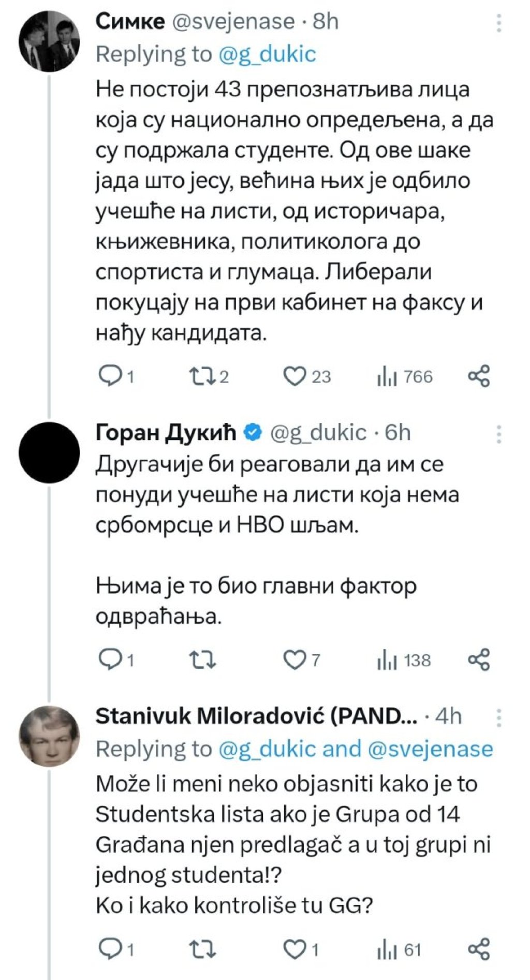
Task: Open Горан Дукић's profile name
Action: click(166, 433)
